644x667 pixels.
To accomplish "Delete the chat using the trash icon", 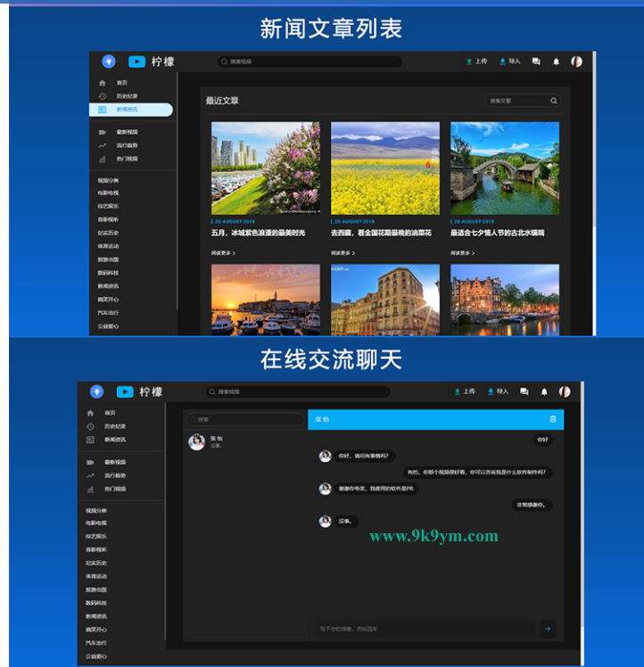I will tap(553, 419).
